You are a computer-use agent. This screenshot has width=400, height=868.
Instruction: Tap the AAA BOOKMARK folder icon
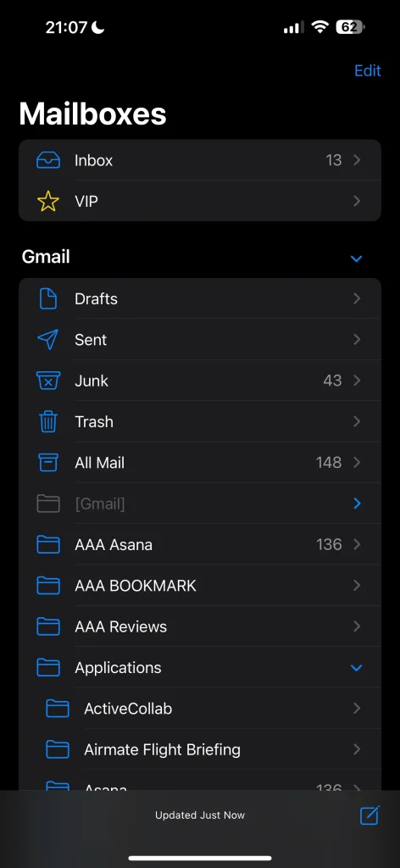[48, 586]
